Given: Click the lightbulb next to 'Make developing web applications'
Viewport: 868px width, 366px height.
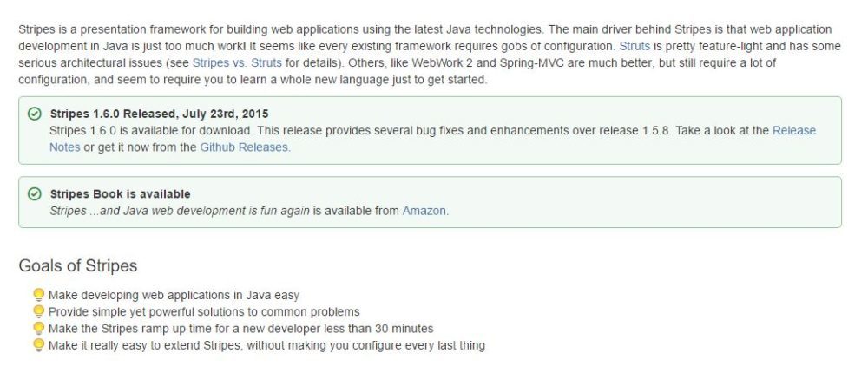Looking at the screenshot, I should point(38,295).
